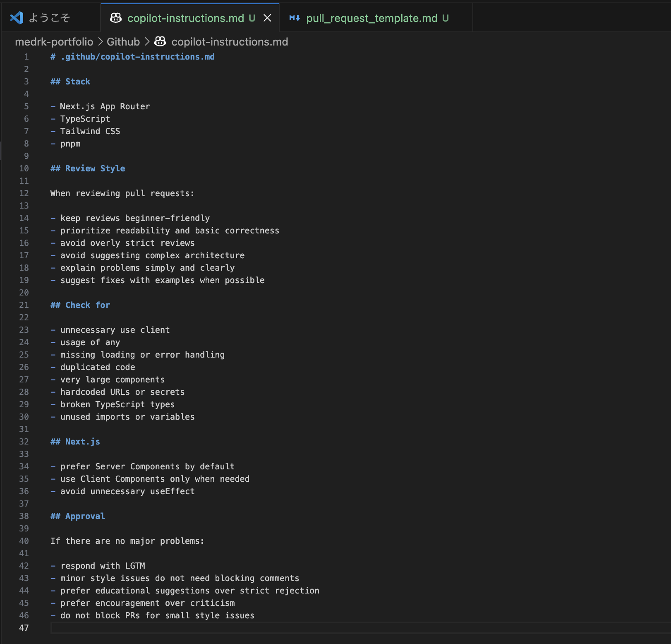Image resolution: width=671 pixels, height=644 pixels.
Task: Open copilot-instructions.md breadcrumb segment
Action: click(230, 42)
